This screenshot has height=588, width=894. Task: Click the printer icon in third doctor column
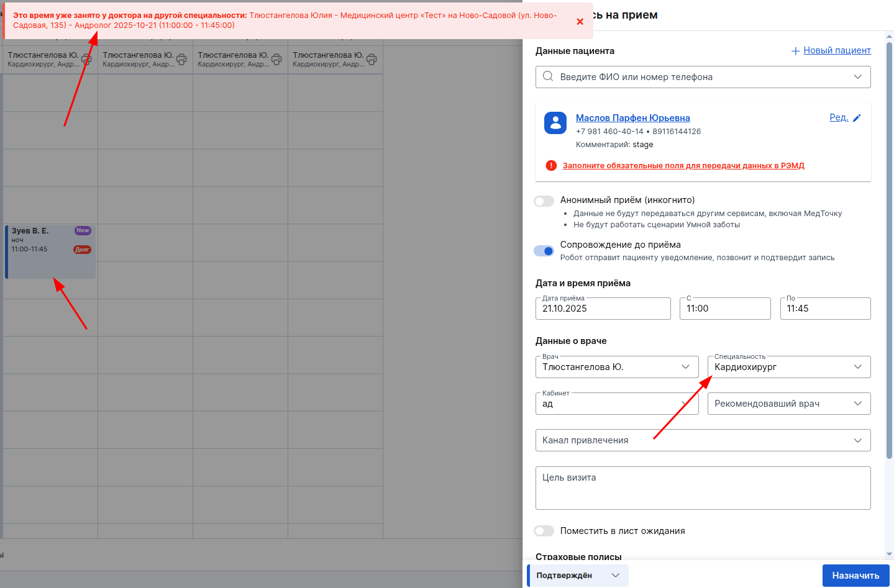[x=276, y=60]
